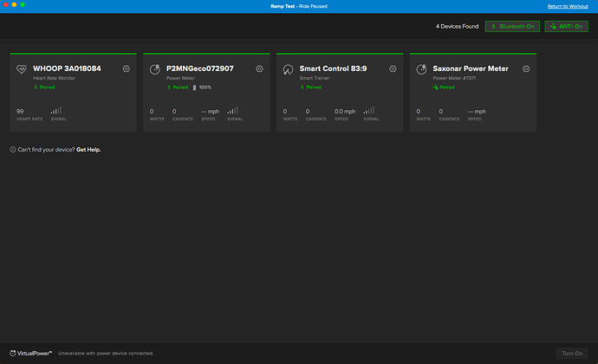Click Bluetooth Paired icon on P2MNGeco072907 card

169,88
